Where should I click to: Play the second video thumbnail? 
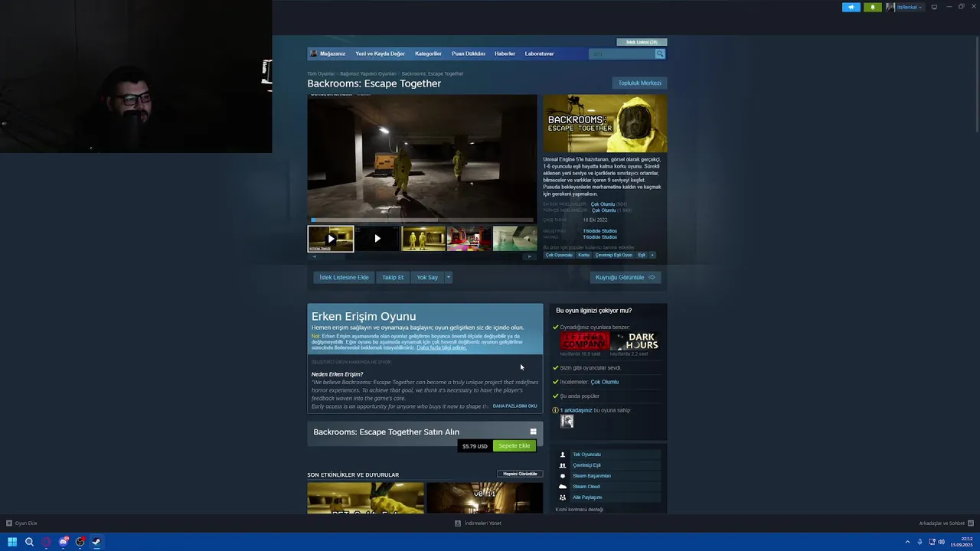[377, 239]
